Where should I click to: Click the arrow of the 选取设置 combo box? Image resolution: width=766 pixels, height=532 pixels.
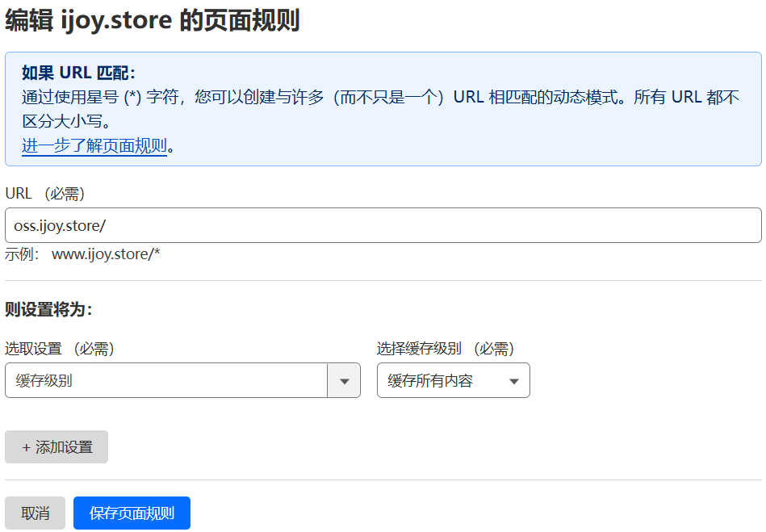pos(344,380)
